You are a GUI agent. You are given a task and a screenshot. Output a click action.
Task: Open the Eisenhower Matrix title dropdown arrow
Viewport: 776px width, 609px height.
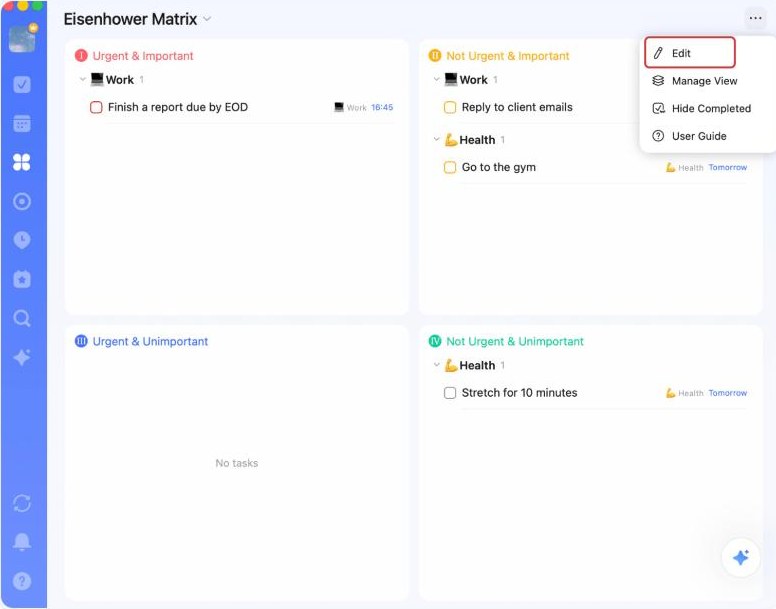pyautogui.click(x=207, y=19)
